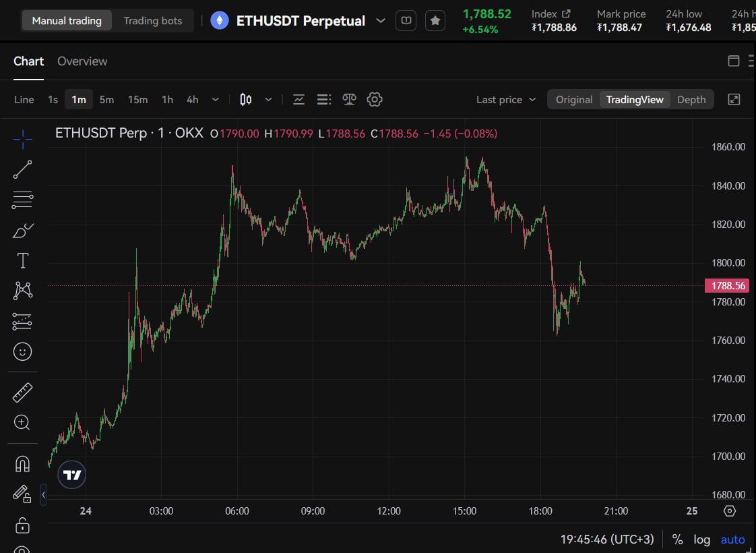
Task: Select the brush drawing tool
Action: tap(22, 231)
